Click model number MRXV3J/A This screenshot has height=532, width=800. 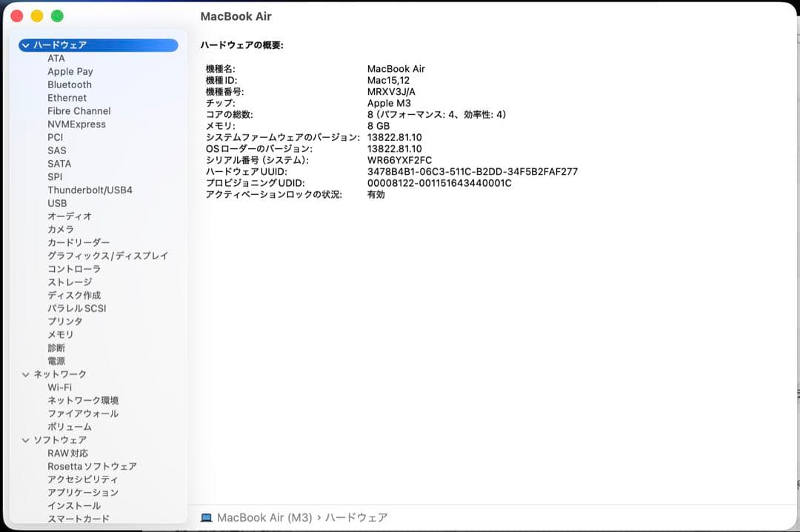tap(391, 92)
